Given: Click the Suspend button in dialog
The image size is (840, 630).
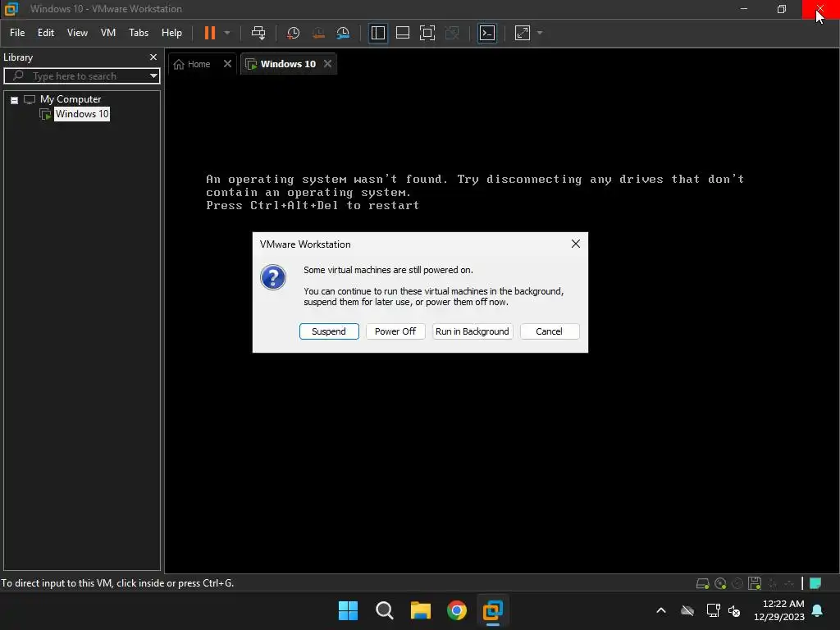Looking at the screenshot, I should click(x=329, y=331).
